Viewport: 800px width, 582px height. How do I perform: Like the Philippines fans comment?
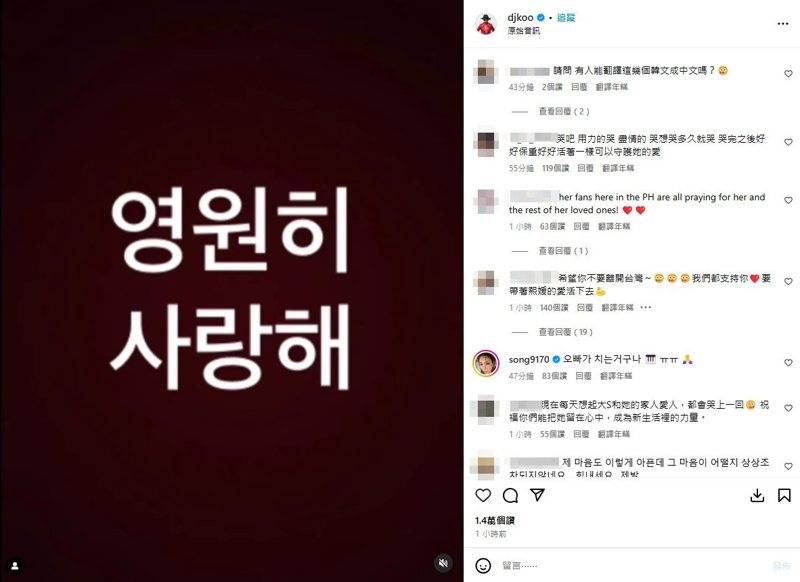pyautogui.click(x=788, y=200)
